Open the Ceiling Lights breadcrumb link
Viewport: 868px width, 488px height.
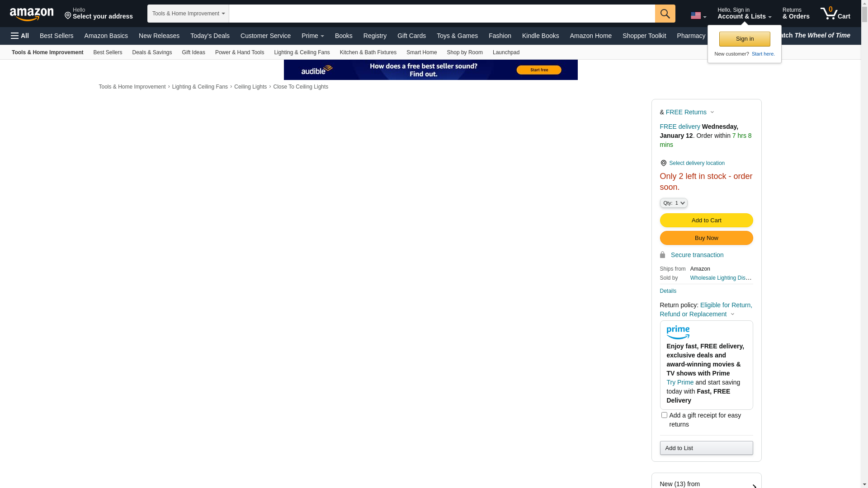tap(250, 87)
